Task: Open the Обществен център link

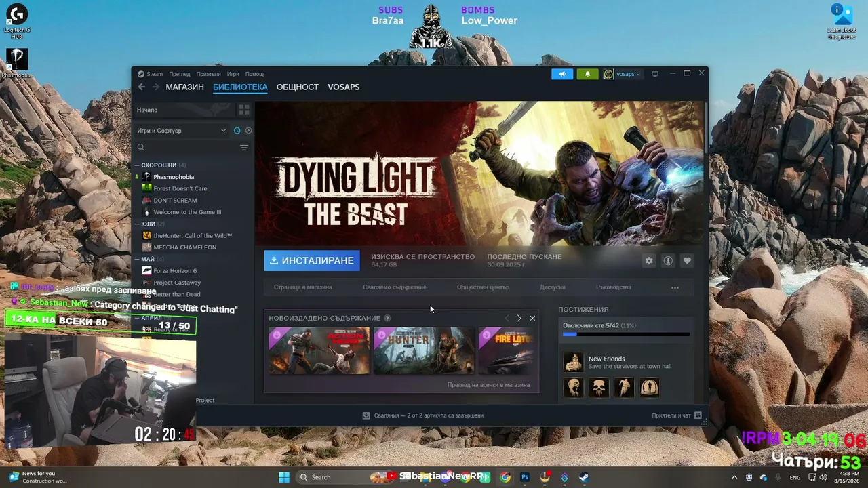Action: coord(483,287)
